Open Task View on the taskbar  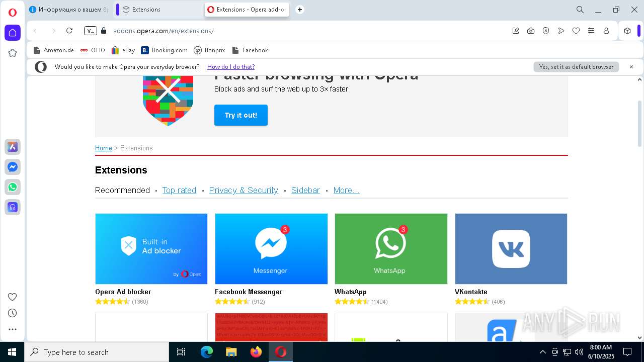(181, 352)
